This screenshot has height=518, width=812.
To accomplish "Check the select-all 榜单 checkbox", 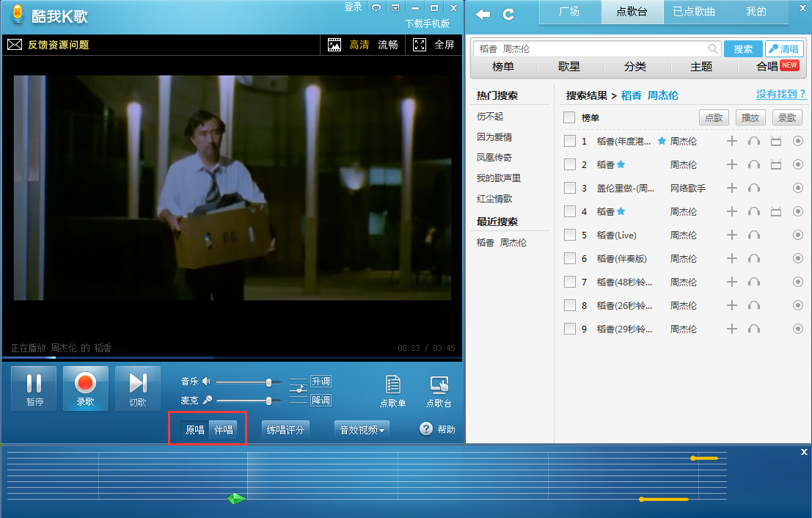I will click(569, 117).
